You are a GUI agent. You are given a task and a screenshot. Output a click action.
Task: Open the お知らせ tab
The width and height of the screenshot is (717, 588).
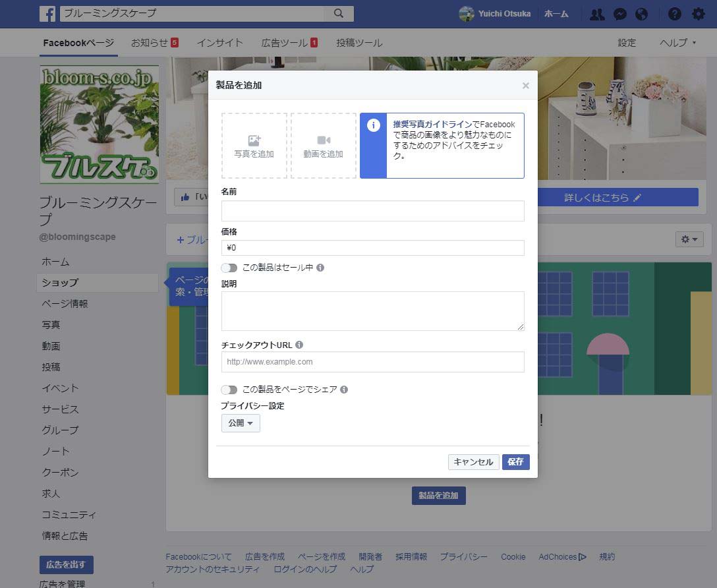tap(155, 43)
